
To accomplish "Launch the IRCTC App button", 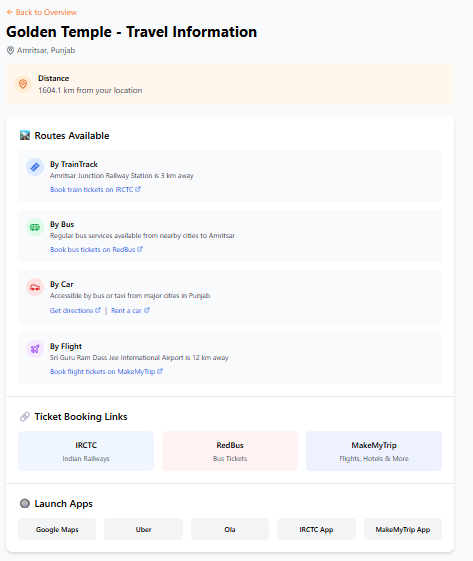I will pos(316,529).
